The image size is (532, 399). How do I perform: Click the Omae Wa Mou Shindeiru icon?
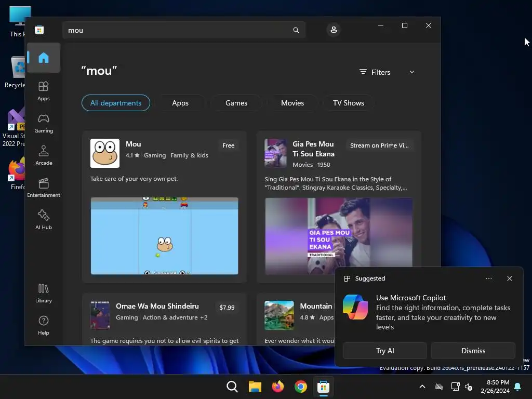pos(100,315)
